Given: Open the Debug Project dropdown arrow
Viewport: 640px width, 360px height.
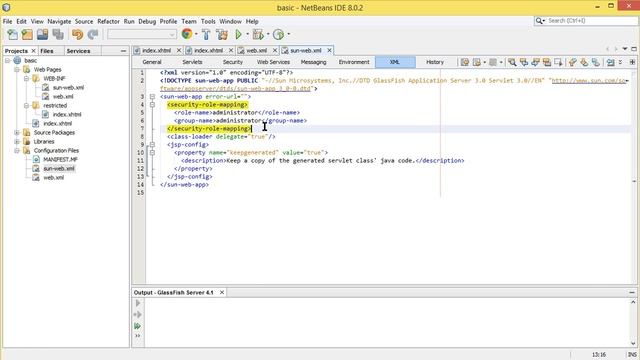Looking at the screenshot, I should [x=268, y=34].
